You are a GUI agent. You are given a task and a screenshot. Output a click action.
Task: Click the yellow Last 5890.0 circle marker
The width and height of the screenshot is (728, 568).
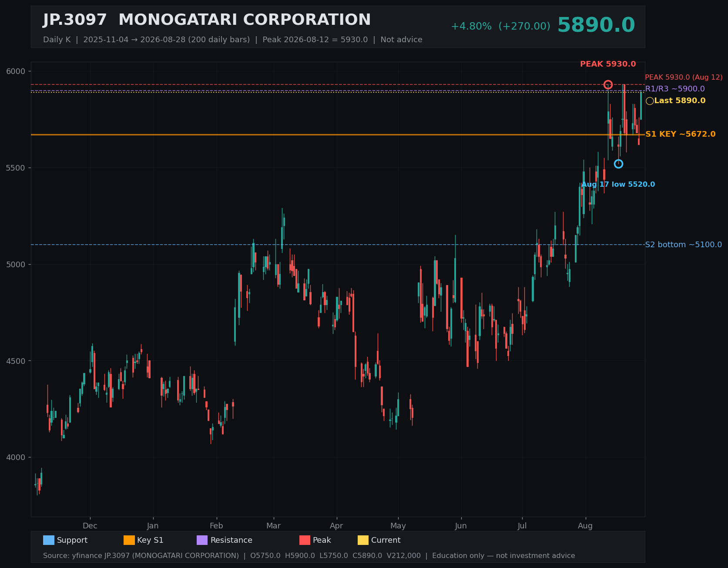[650, 101]
